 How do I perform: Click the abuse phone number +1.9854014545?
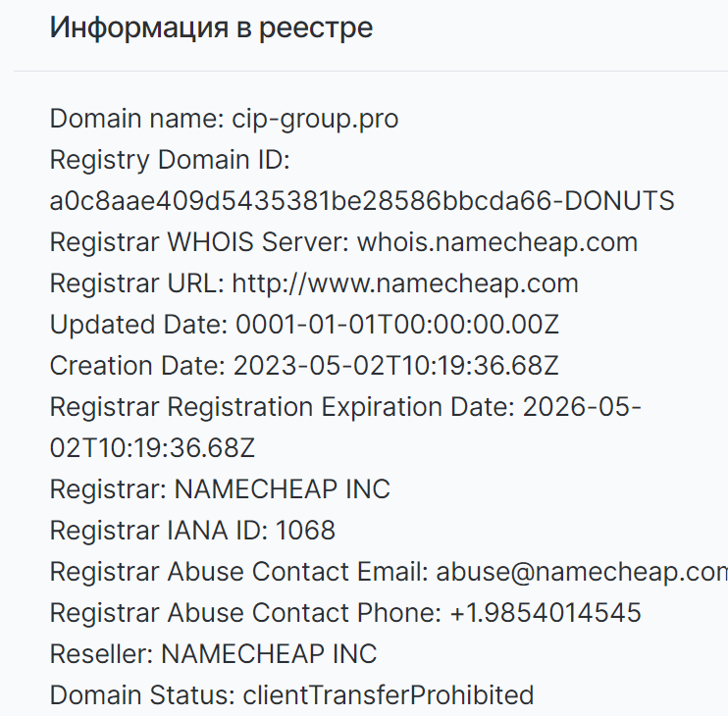pos(546,612)
